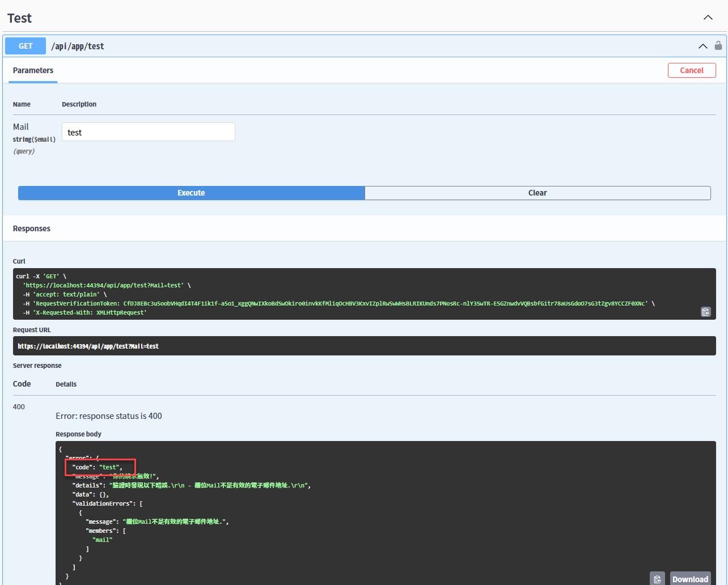728x585 pixels.
Task: Click into the Mail input field
Action: (x=148, y=132)
